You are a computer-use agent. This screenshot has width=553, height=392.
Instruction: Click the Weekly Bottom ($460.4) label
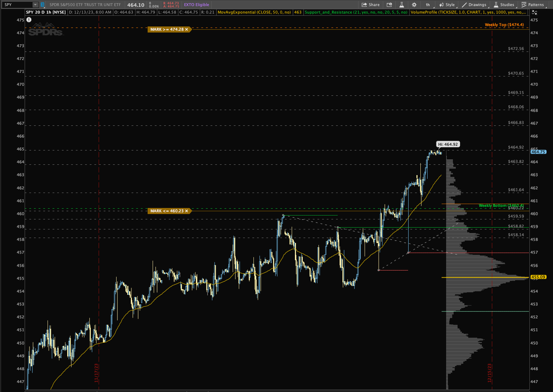(501, 205)
